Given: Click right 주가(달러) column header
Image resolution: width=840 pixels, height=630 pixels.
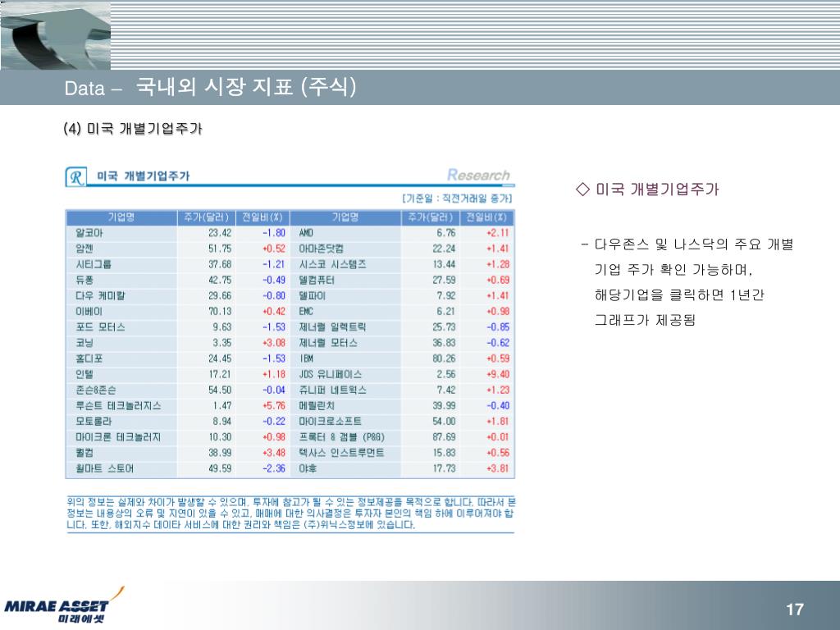Looking at the screenshot, I should click(x=430, y=217).
